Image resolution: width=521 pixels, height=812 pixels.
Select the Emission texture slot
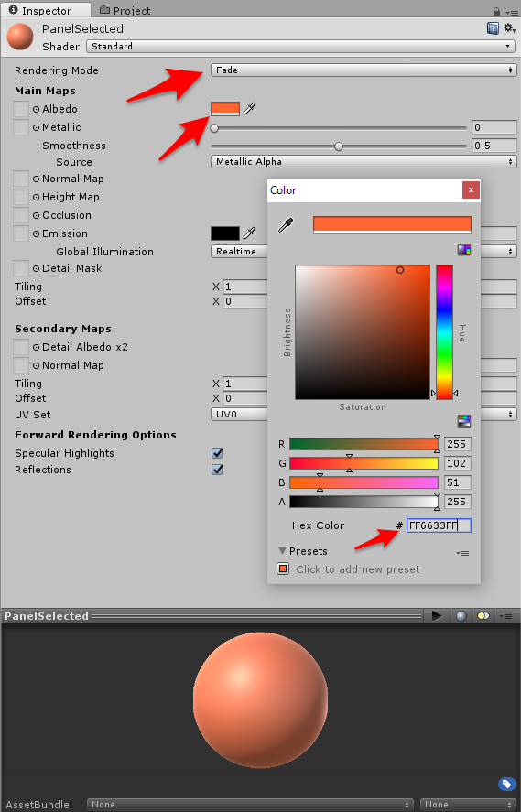(21, 233)
